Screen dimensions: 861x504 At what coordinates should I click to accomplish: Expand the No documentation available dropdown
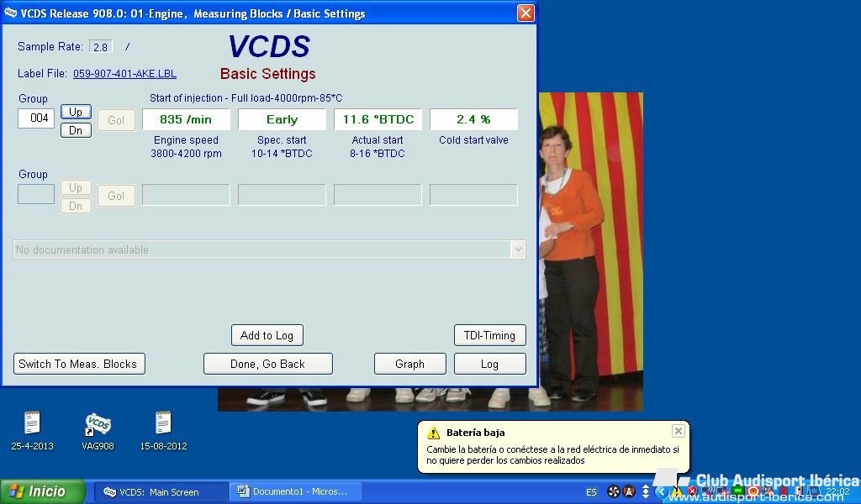coord(517,249)
